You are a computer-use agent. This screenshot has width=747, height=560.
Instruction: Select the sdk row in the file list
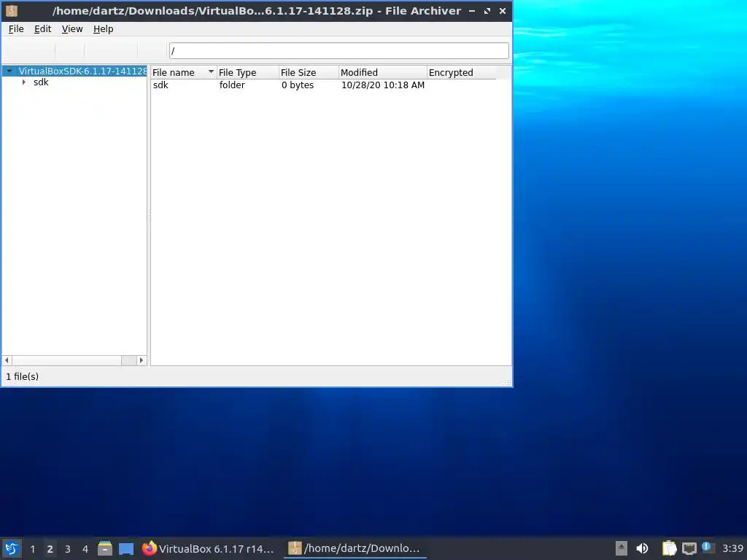[x=323, y=85]
